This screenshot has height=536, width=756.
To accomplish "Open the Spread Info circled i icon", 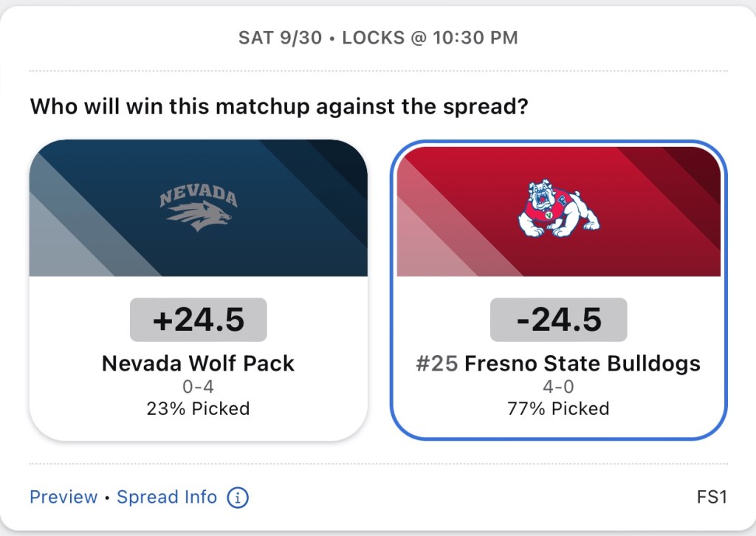I will tap(237, 498).
